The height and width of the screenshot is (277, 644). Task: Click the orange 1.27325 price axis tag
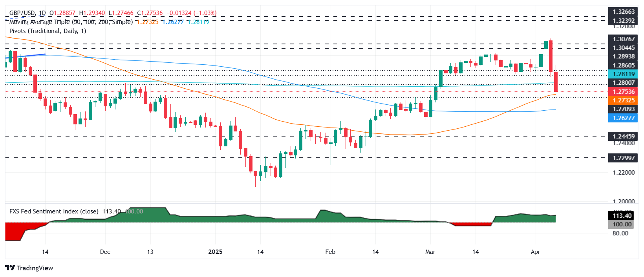pyautogui.click(x=623, y=100)
